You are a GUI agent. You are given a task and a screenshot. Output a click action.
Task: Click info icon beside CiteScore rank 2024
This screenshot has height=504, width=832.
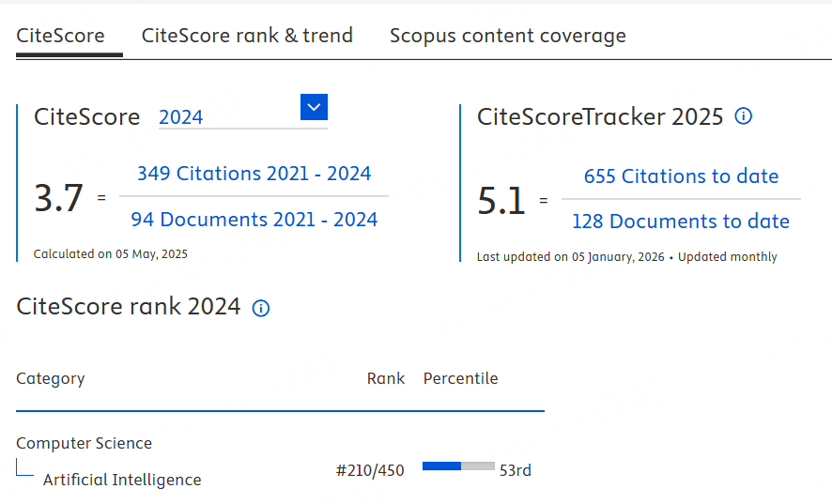(261, 308)
